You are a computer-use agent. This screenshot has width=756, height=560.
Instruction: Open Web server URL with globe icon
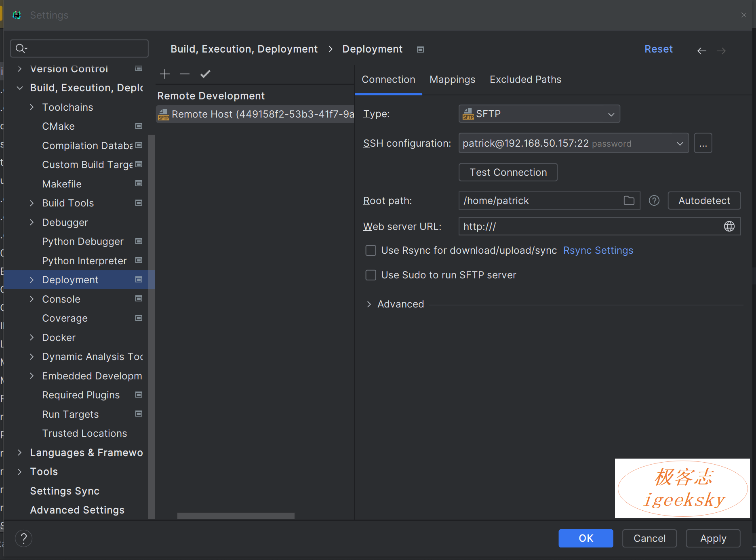point(729,226)
